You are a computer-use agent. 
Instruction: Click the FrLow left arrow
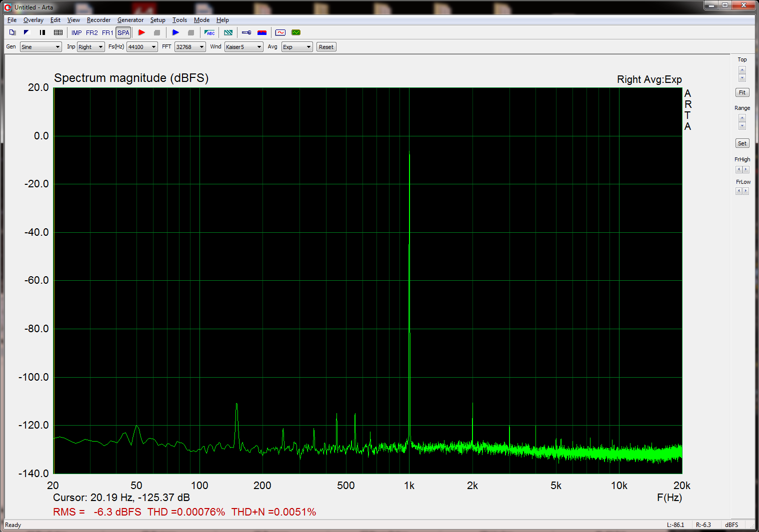pos(738,191)
